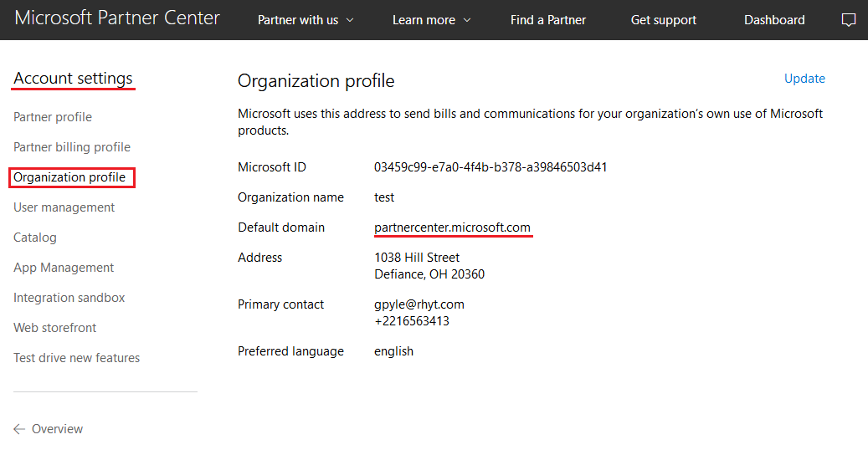Screen dimensions: 868x455
Task: Click the Default domain label
Action: pos(281,227)
